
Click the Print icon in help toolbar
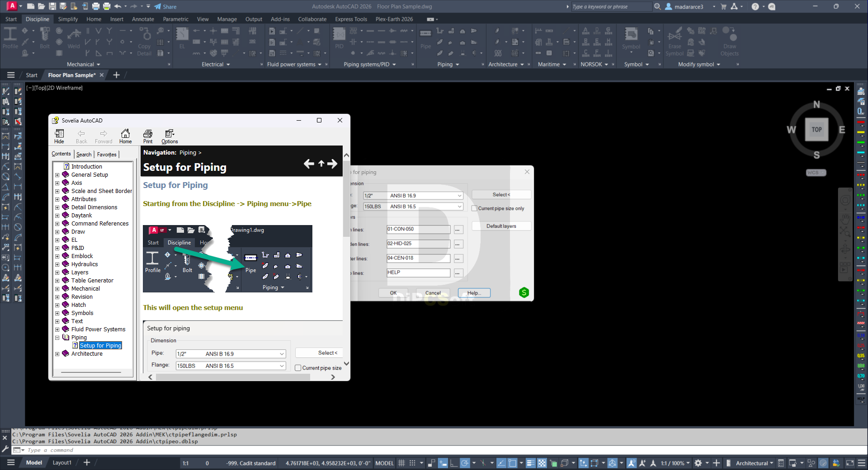[x=148, y=136]
